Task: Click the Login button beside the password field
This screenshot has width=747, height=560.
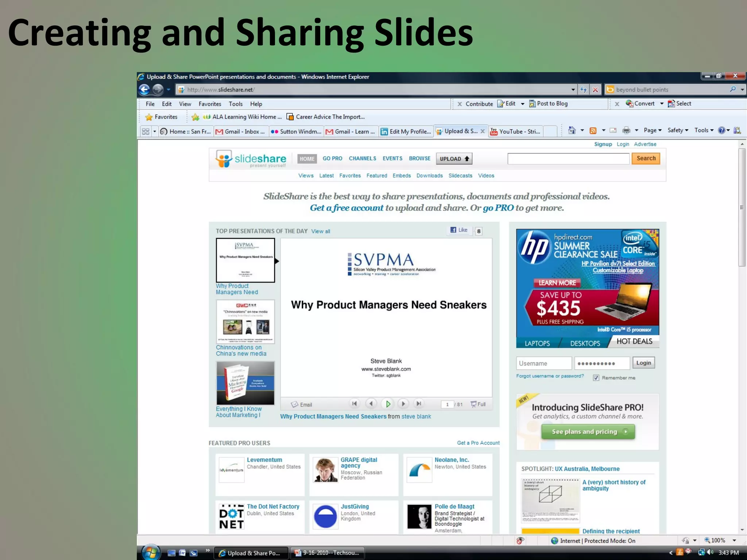Action: coord(643,363)
